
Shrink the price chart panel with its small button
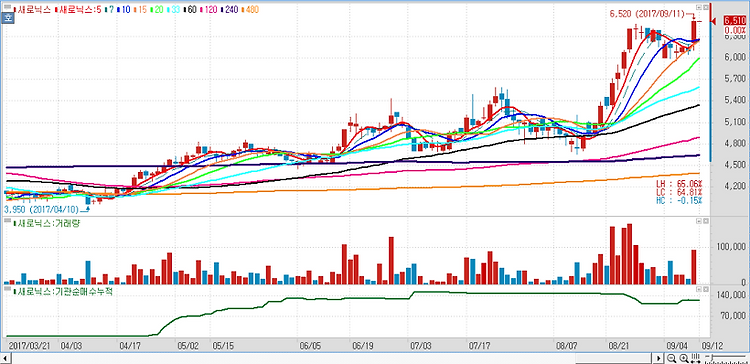pyautogui.click(x=698, y=8)
